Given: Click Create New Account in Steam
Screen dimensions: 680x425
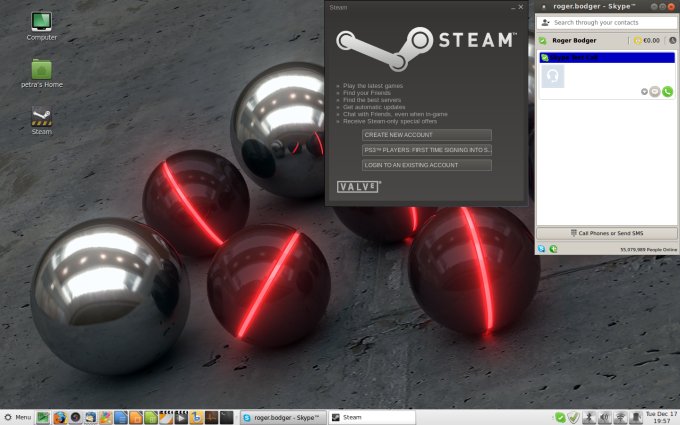Looking at the screenshot, I should coord(427,134).
